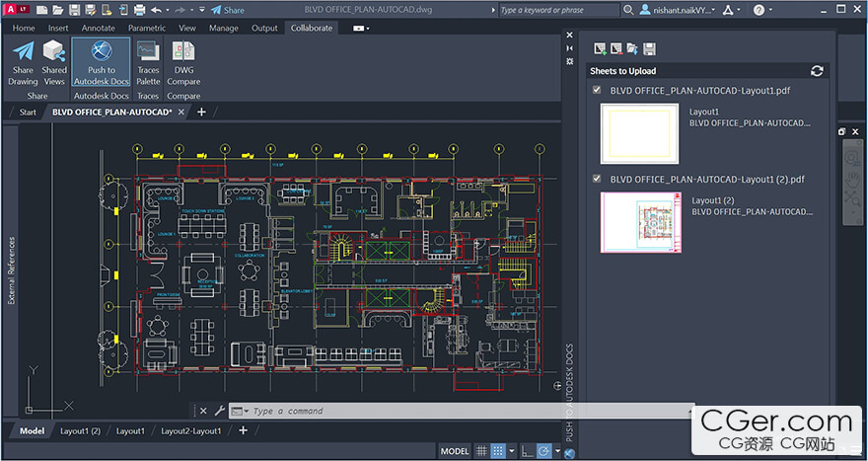Uncheck the Layout1 (2).pdf sheet checkbox
This screenshot has width=868, height=461.
tap(597, 179)
